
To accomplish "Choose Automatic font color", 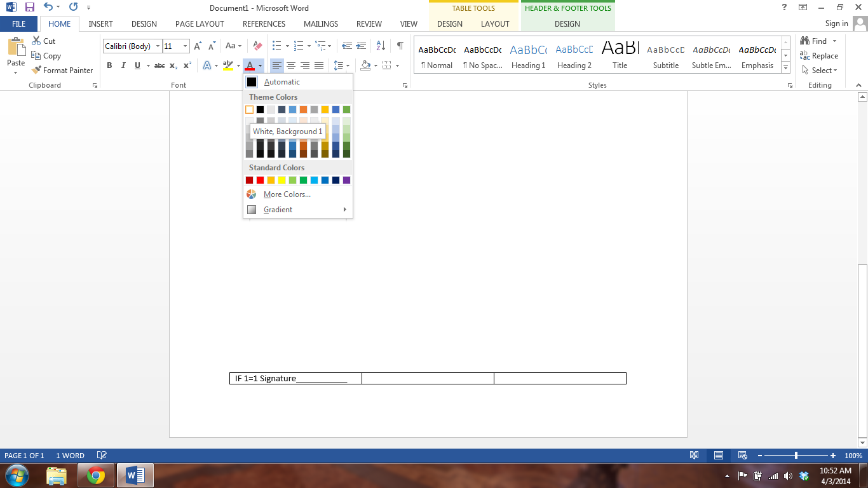I will 298,82.
